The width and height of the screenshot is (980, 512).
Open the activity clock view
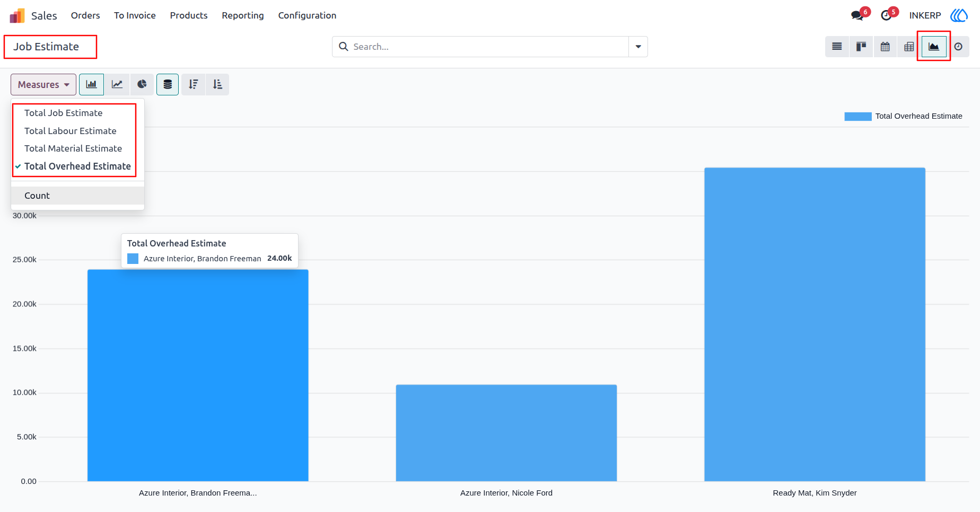pos(958,47)
